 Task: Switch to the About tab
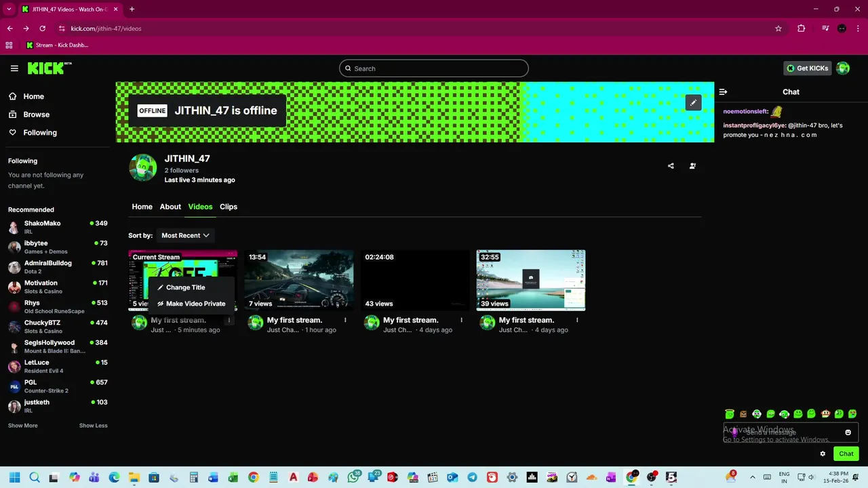coord(170,207)
